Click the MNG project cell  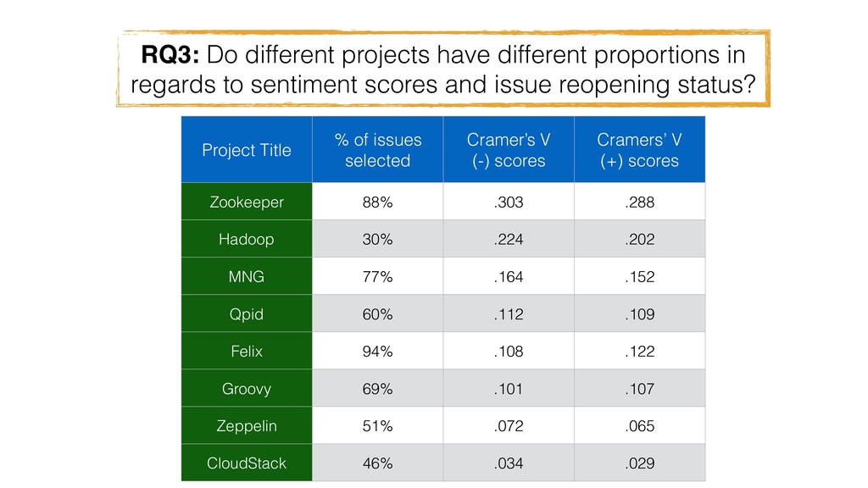pos(247,276)
